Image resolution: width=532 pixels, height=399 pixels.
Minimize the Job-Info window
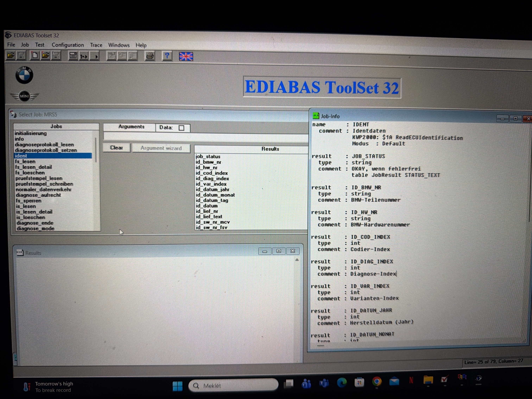[x=502, y=118]
